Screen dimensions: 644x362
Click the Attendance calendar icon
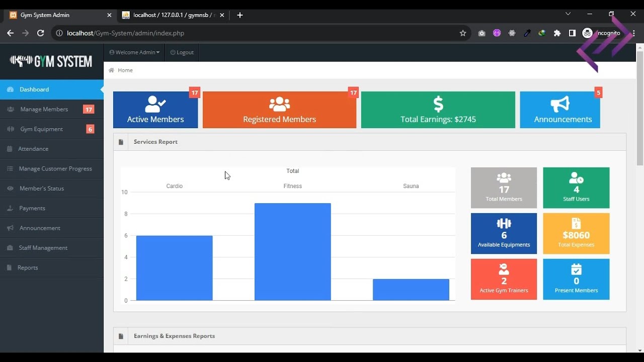click(x=10, y=149)
